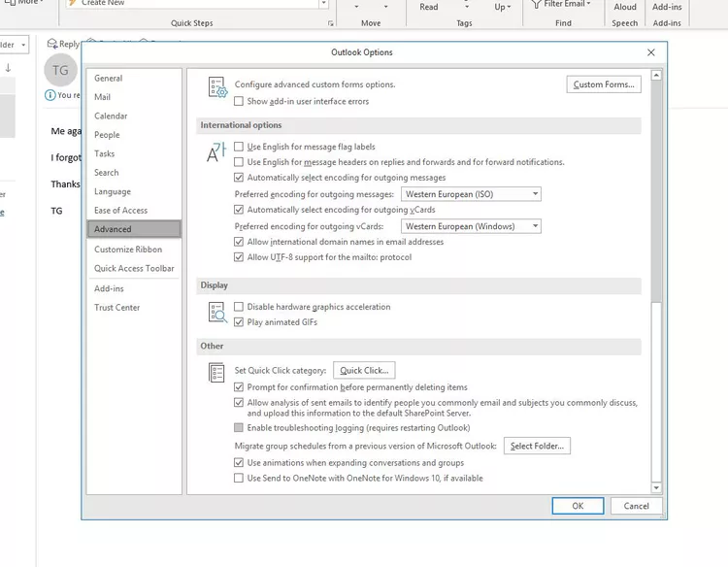Image resolution: width=728 pixels, height=567 pixels.
Task: Click the International options language icon
Action: tap(215, 151)
